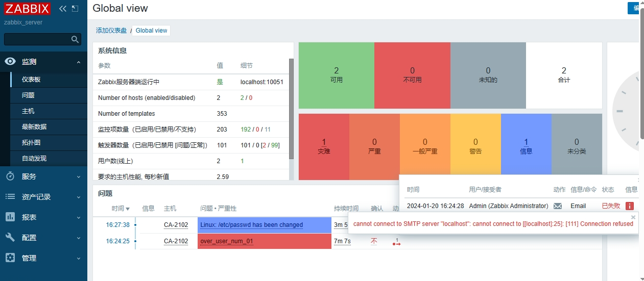Collapse the 监测 menu section
This screenshot has width=644, height=281.
coord(79,62)
